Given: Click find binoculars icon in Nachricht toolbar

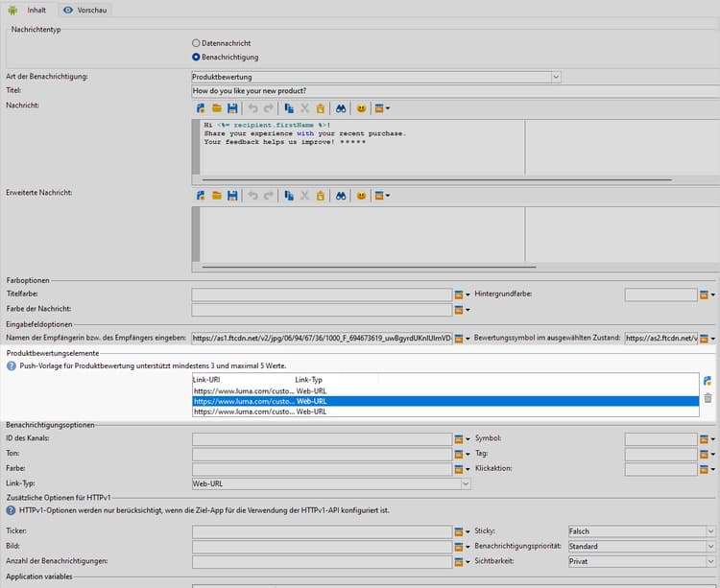Looking at the screenshot, I should coord(341,108).
